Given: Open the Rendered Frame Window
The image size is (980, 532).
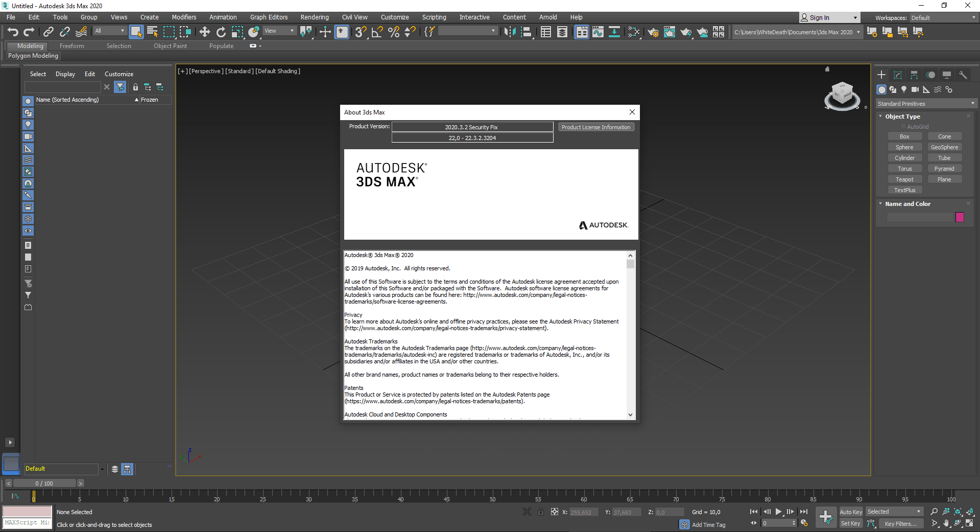Looking at the screenshot, I should coord(670,32).
